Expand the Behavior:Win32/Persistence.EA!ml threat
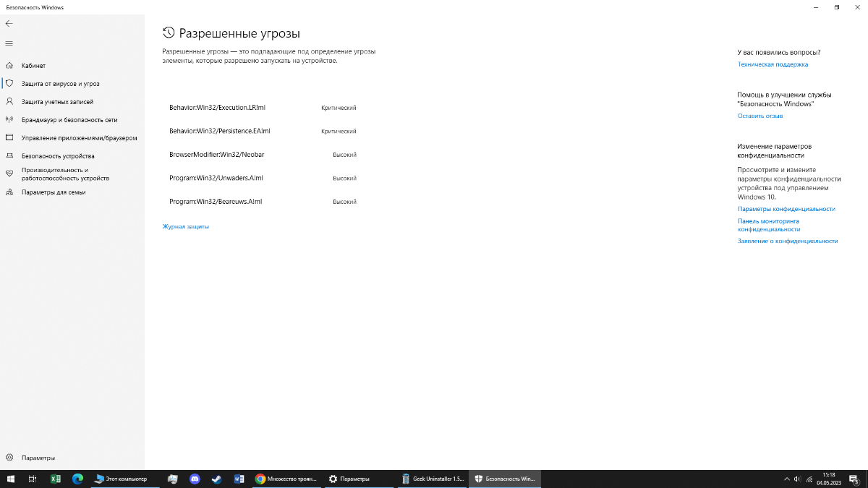This screenshot has height=488, width=868. click(263, 131)
